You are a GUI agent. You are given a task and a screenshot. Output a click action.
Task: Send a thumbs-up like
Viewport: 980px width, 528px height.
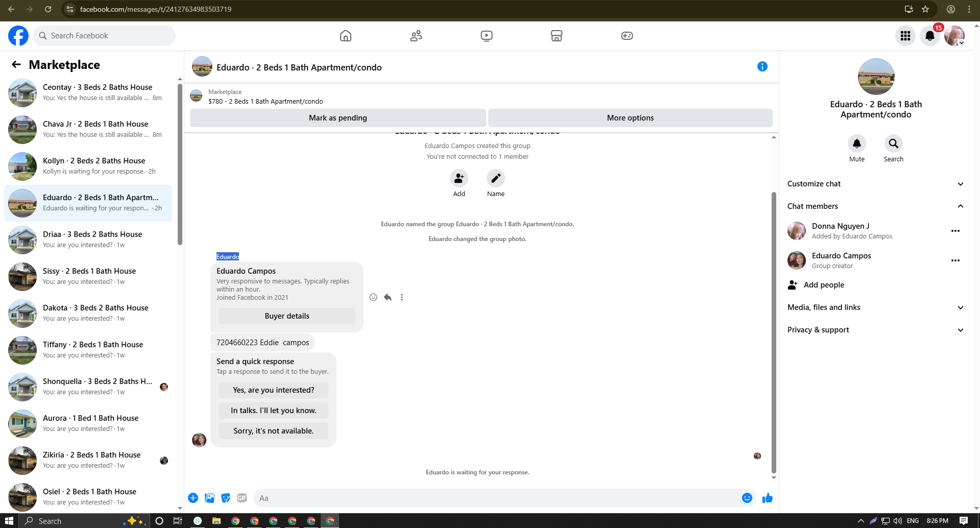pyautogui.click(x=767, y=498)
